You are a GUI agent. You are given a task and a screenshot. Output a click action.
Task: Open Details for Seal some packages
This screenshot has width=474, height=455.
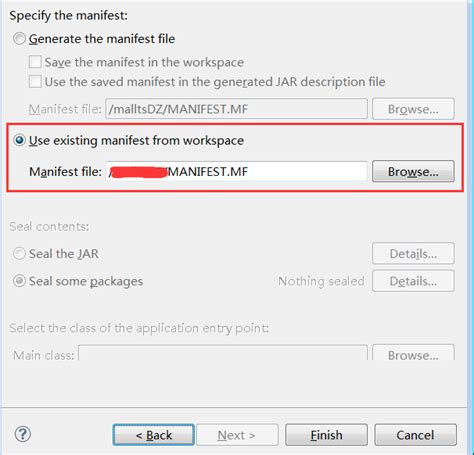click(413, 281)
